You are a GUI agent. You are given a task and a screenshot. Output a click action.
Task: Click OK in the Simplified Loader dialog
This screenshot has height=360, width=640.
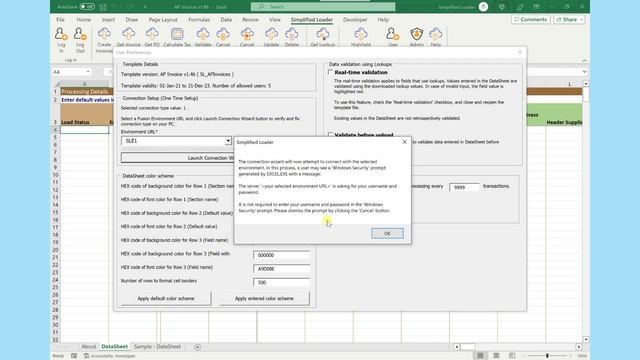click(x=387, y=233)
